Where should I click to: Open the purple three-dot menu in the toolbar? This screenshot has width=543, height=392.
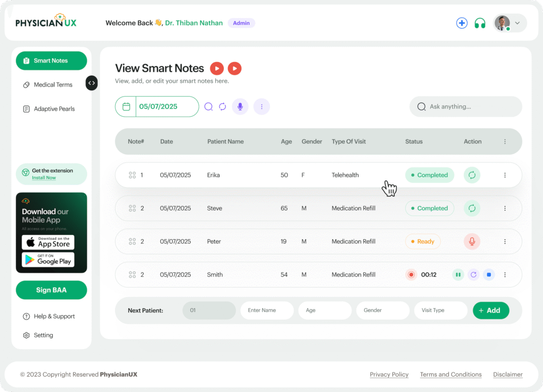tap(261, 107)
